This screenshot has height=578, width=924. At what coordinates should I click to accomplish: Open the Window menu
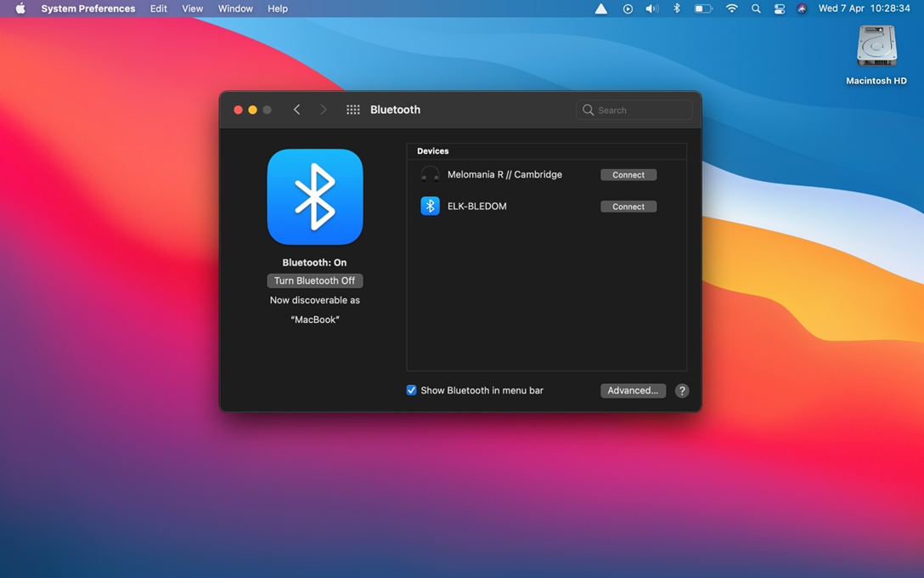pos(235,8)
